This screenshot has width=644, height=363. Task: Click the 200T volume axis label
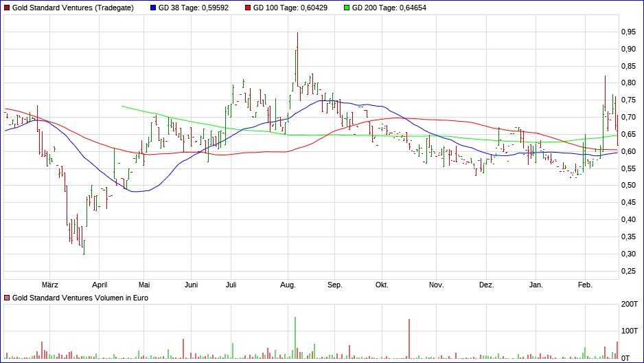(x=630, y=304)
